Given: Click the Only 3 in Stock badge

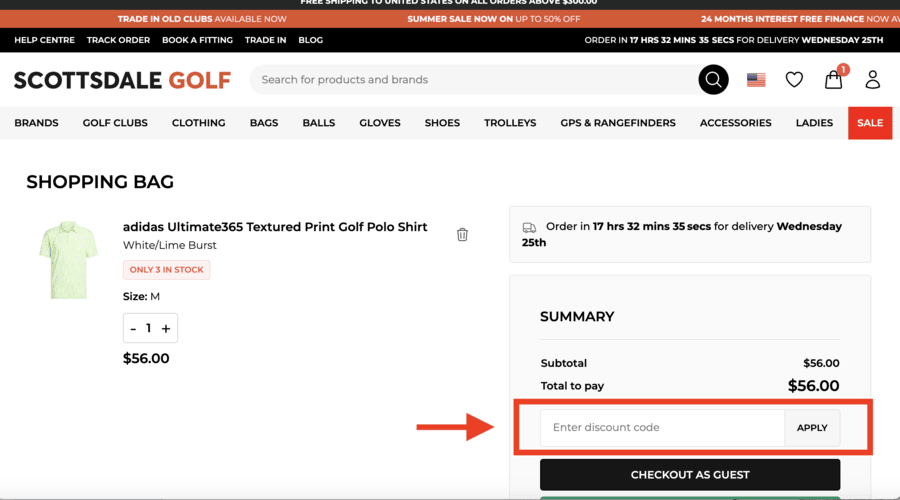Looking at the screenshot, I should [x=166, y=270].
